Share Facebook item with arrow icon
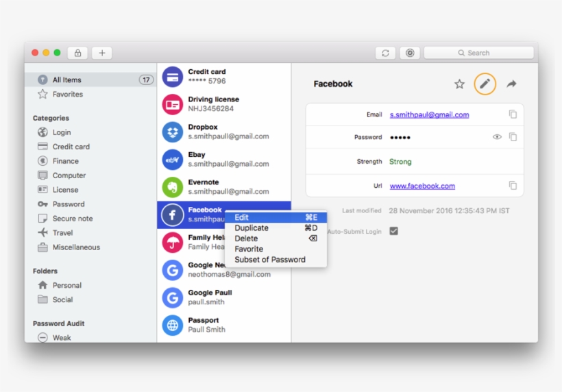 coord(511,84)
